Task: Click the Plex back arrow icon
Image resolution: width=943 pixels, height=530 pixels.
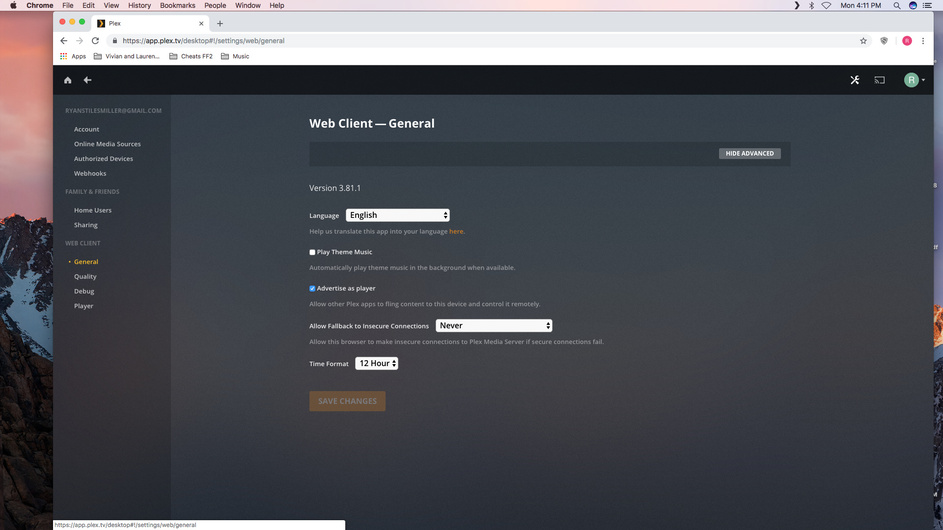Action: [87, 80]
